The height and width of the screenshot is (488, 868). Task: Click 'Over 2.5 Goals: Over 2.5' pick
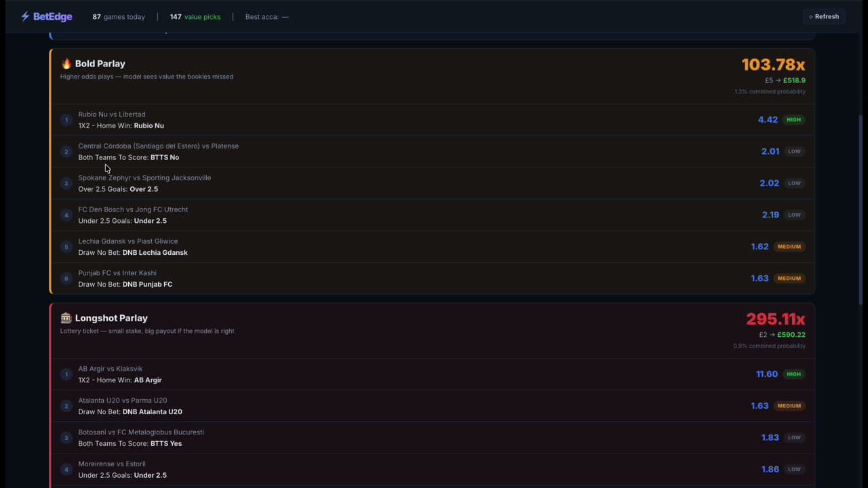click(118, 189)
